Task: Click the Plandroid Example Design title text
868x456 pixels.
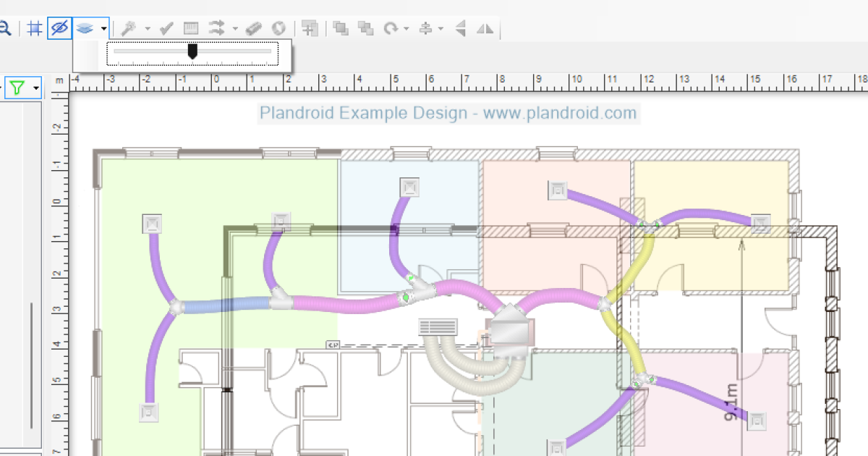Action: (x=448, y=113)
